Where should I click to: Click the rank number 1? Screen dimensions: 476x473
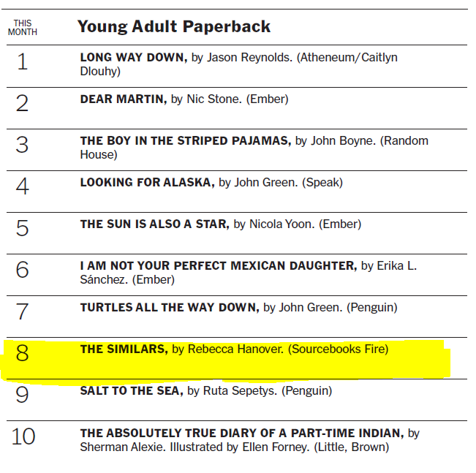point(23,61)
